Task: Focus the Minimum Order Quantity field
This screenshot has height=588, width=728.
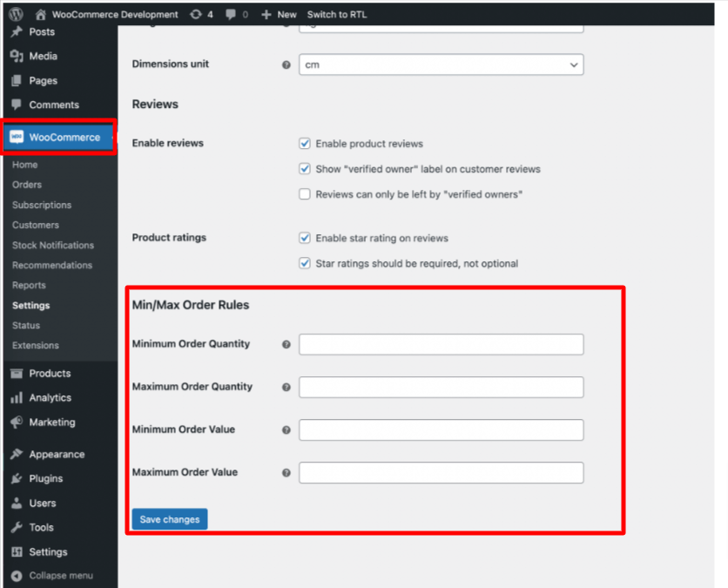Action: point(442,344)
